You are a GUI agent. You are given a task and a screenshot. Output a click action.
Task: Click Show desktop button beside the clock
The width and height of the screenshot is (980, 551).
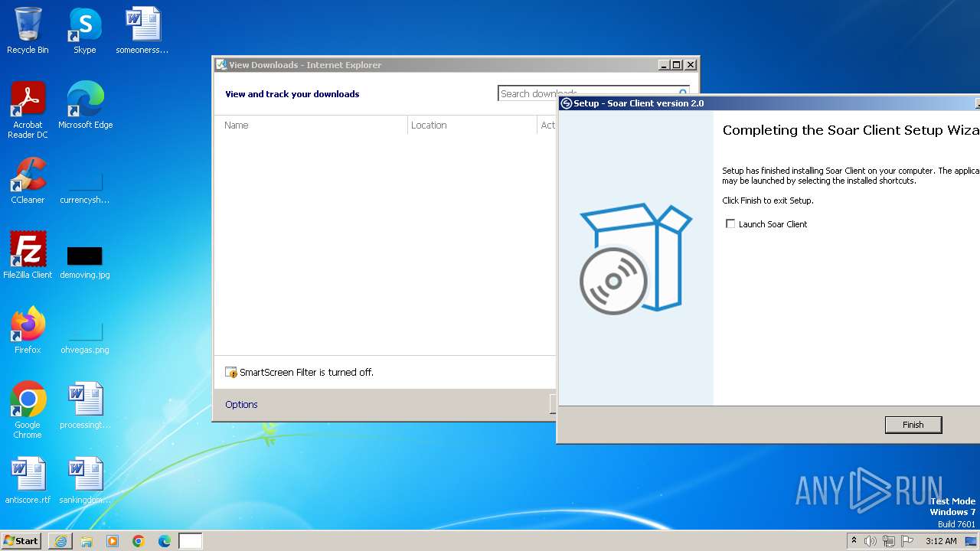pos(972,541)
